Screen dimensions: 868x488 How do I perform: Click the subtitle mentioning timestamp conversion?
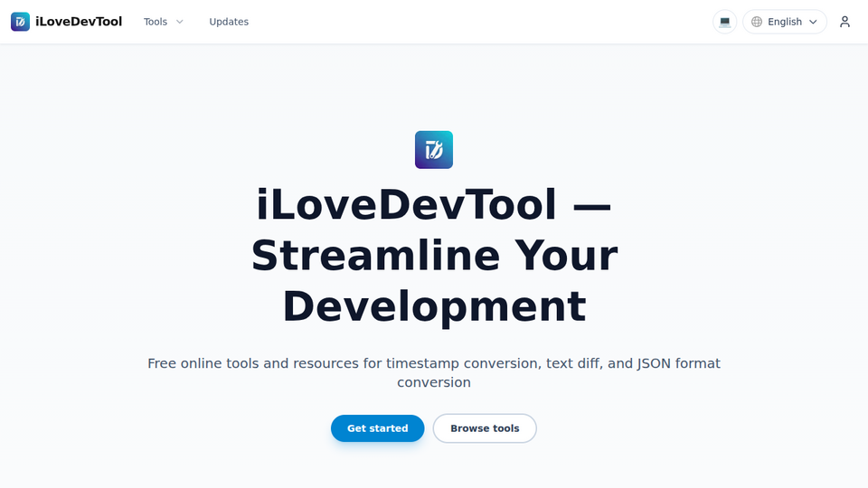pos(434,373)
